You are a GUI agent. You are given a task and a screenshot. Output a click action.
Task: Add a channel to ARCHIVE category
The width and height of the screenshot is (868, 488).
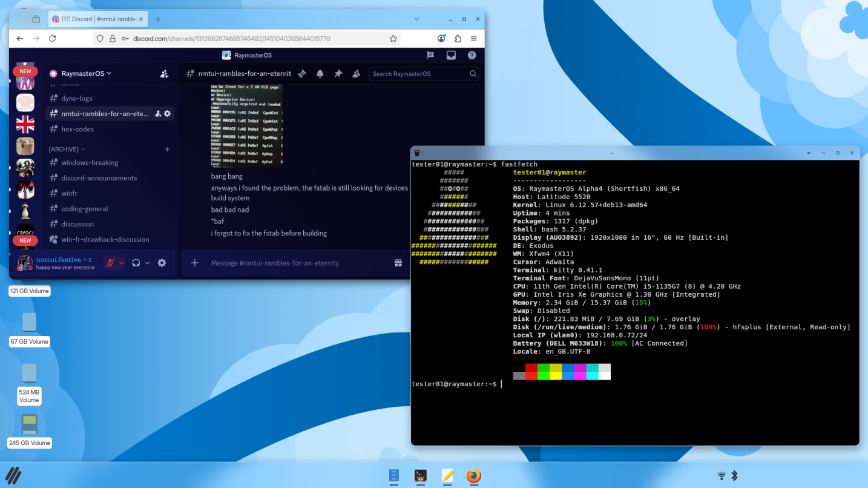[167, 150]
